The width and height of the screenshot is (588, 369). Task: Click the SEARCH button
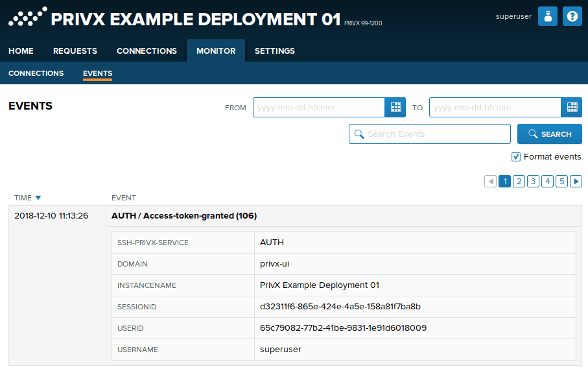pyautogui.click(x=550, y=134)
